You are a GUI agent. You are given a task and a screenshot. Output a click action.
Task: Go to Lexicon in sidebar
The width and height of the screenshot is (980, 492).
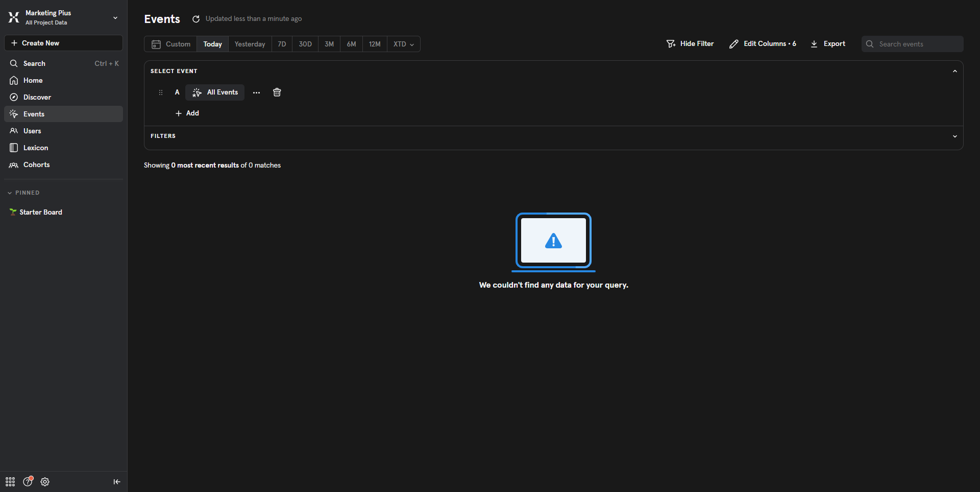[x=36, y=148]
